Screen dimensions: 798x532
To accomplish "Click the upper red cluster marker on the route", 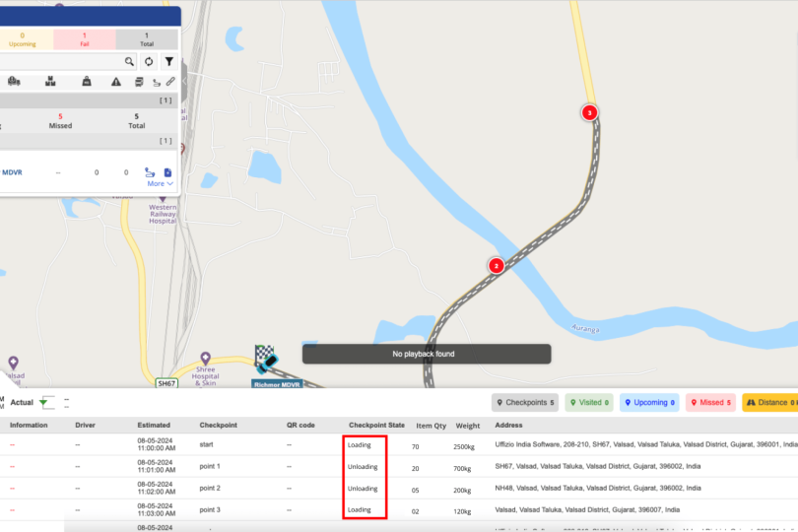I will click(x=589, y=112).
